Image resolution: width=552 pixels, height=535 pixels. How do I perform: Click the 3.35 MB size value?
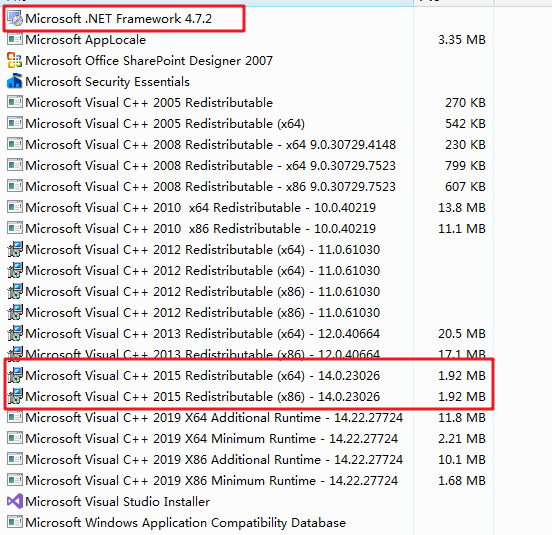[x=462, y=39]
